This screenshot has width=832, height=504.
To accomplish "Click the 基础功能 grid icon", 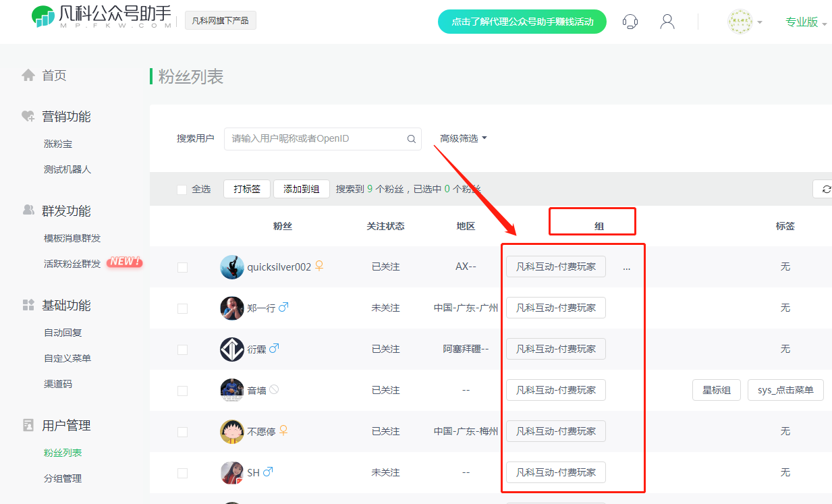I will click(x=28, y=306).
